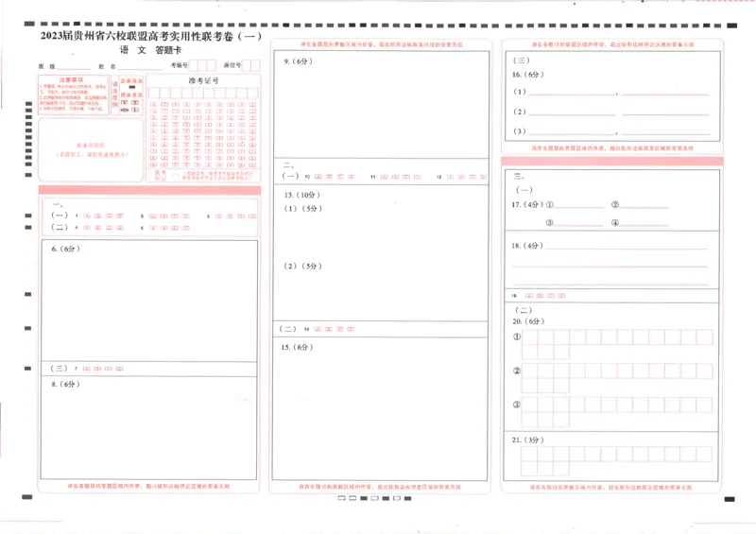This screenshot has width=756, height=534.
Task: Fill bubble A for question 7
Action: (x=86, y=369)
